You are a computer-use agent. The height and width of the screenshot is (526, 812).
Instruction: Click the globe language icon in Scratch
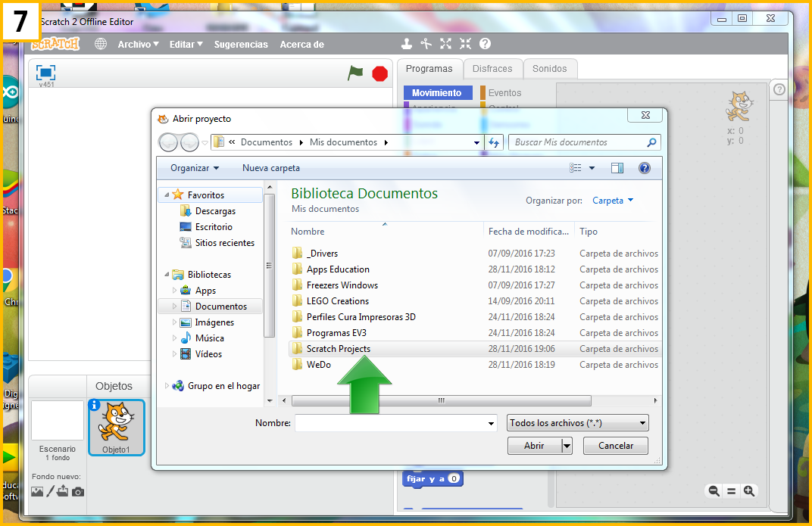(101, 44)
